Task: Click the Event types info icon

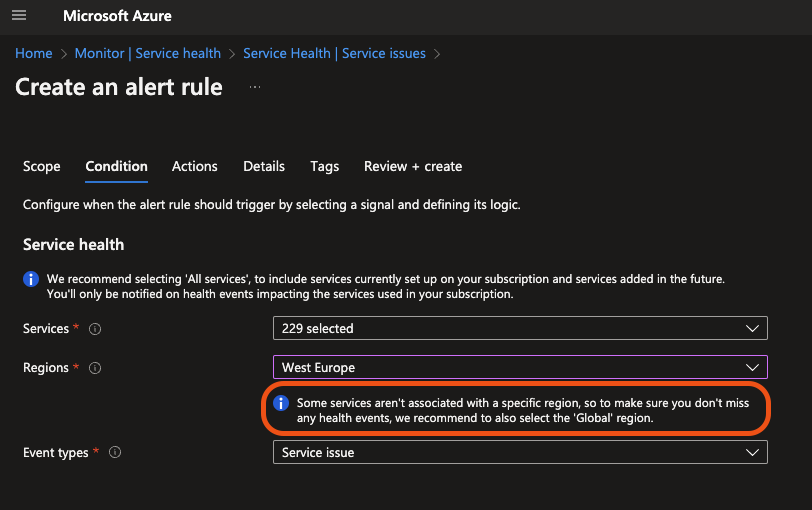Action: (x=115, y=453)
